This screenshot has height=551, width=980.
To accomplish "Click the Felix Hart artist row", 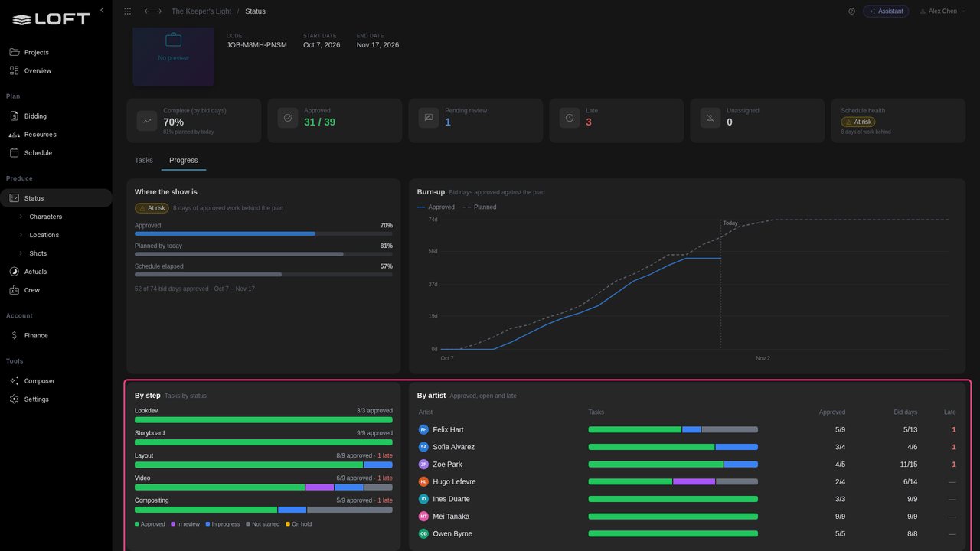I will point(687,430).
